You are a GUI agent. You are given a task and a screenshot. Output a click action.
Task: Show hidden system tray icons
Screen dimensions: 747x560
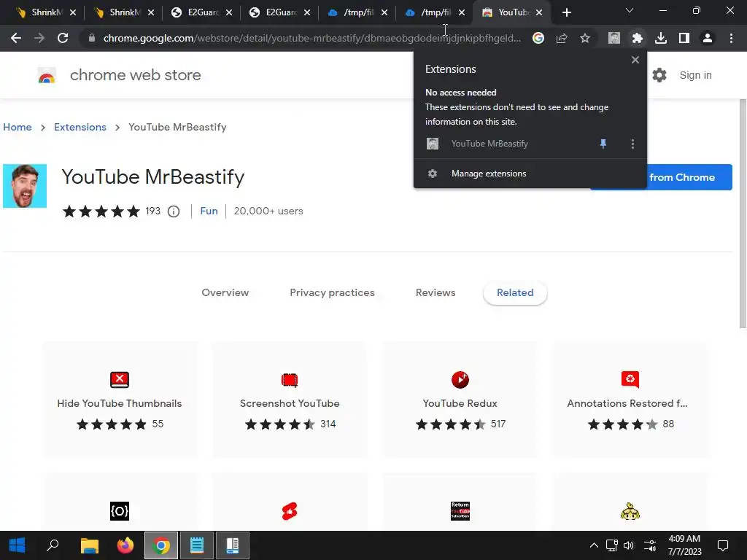coord(594,545)
